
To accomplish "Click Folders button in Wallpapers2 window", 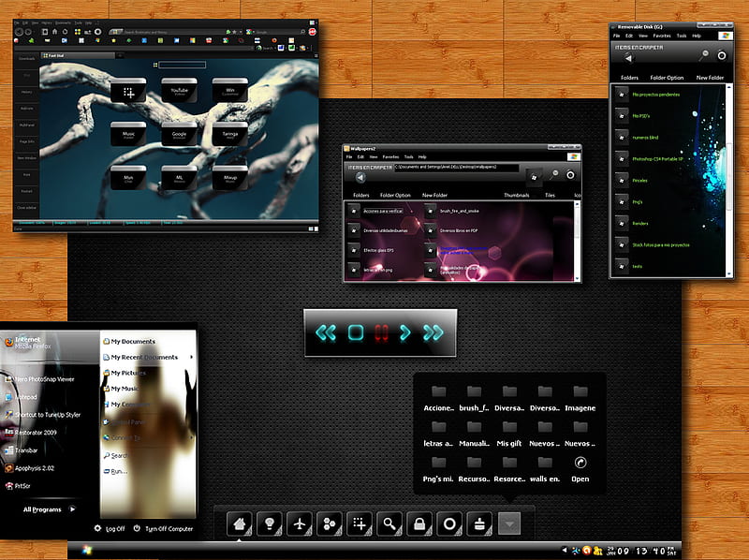I will pyautogui.click(x=361, y=196).
